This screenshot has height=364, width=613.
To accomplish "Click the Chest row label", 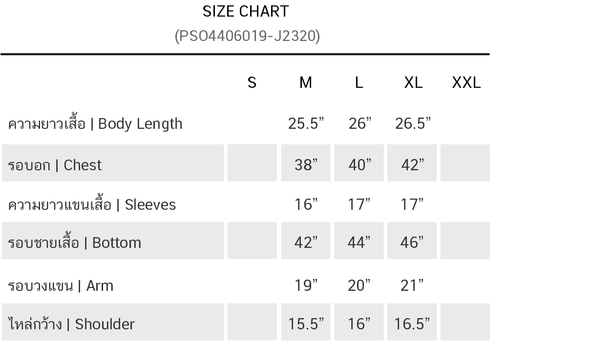I will coord(55,165).
